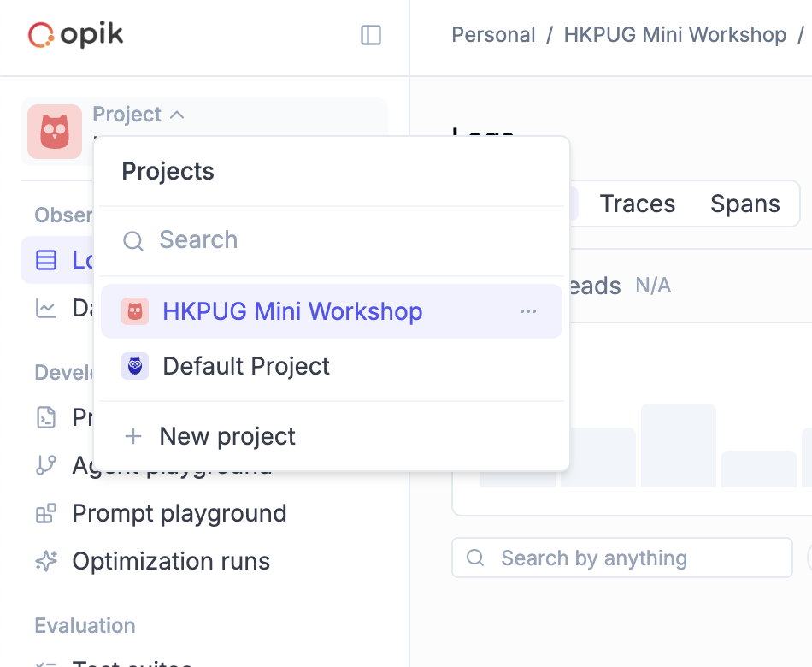Click the Dashboards chart icon in sidebar
The image size is (812, 667).
(46, 308)
